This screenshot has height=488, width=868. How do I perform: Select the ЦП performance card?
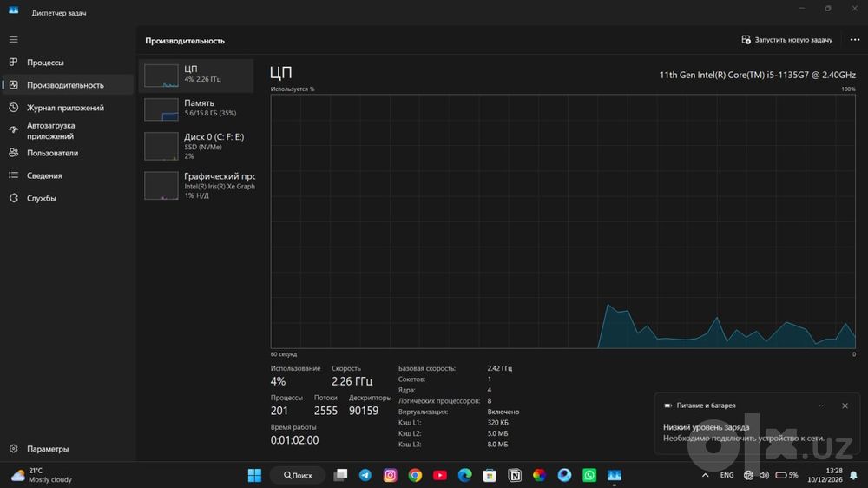point(196,76)
